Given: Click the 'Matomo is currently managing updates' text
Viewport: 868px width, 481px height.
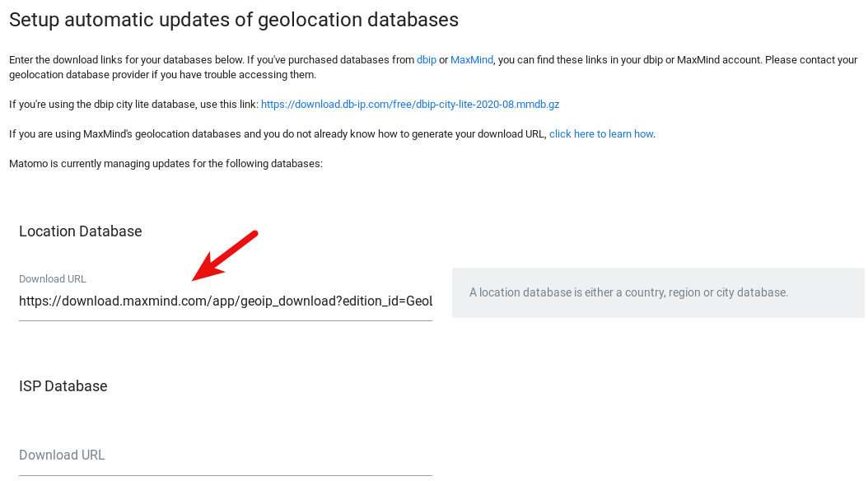Looking at the screenshot, I should [x=165, y=164].
